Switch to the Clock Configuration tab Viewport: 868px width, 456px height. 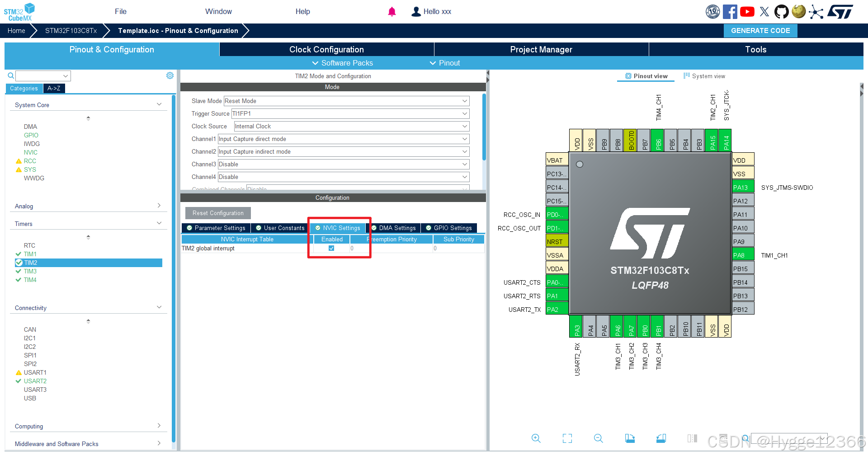(326, 49)
